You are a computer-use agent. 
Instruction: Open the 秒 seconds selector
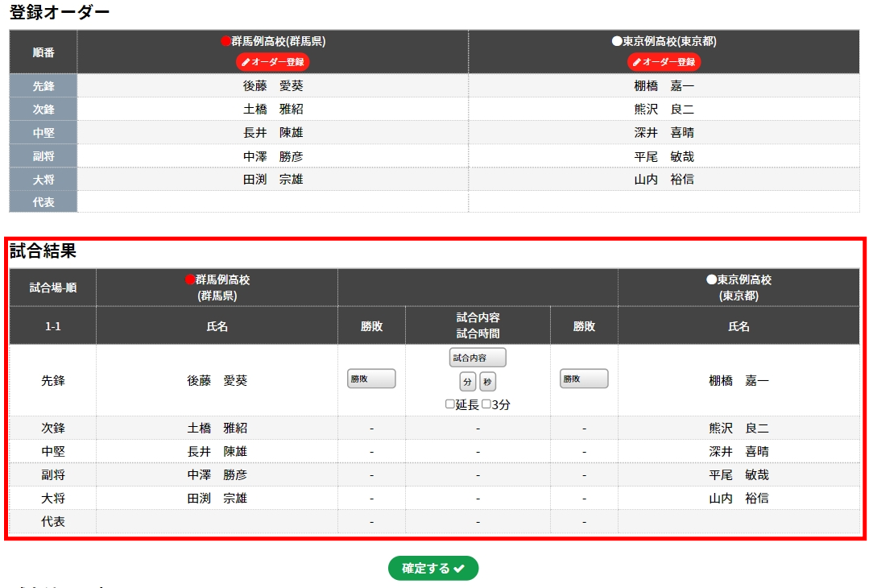click(x=488, y=382)
